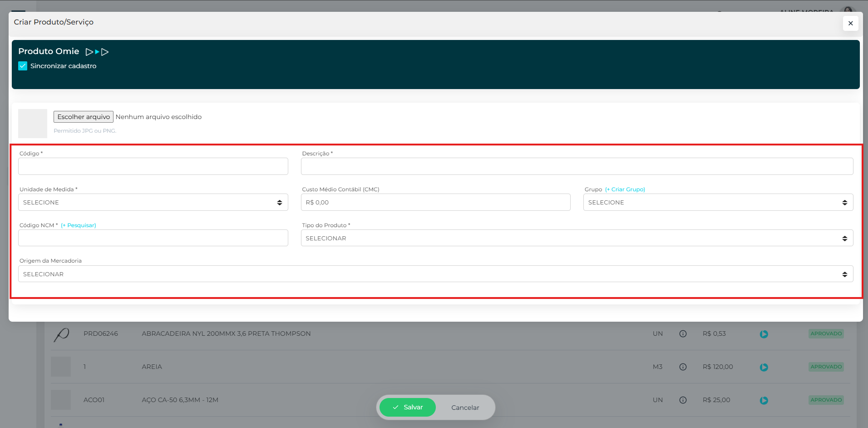Click the Cancelar button
This screenshot has width=868, height=428.
coord(465,408)
